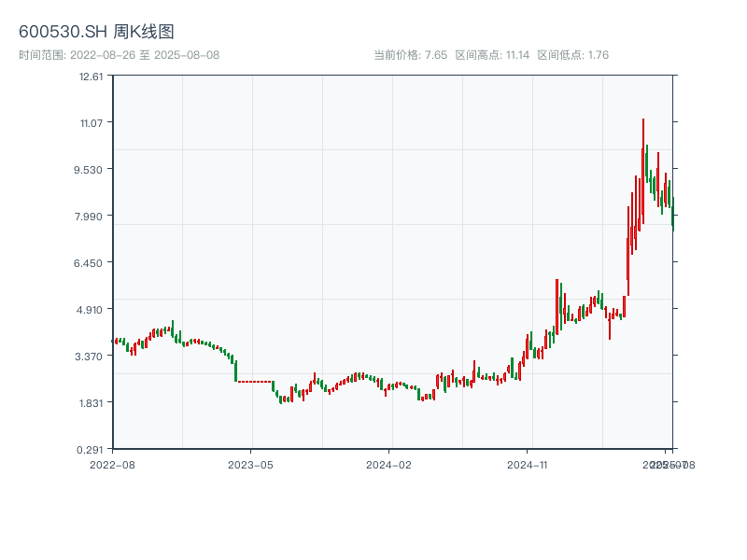The image size is (747, 560).
Task: Click the red dashed flat trading-halt line
Action: 254,382
